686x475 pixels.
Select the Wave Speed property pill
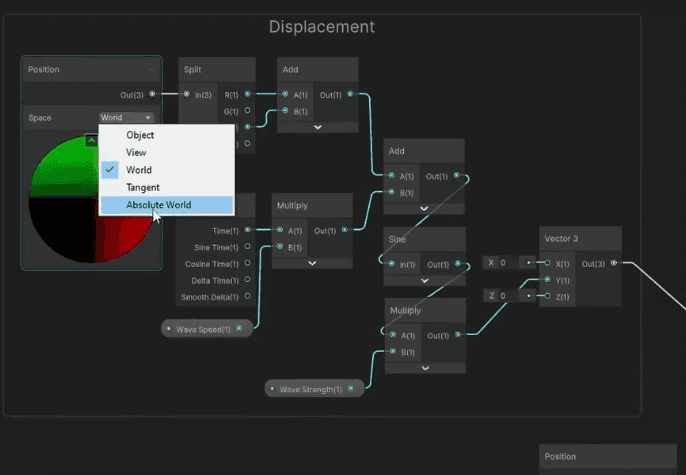click(207, 328)
